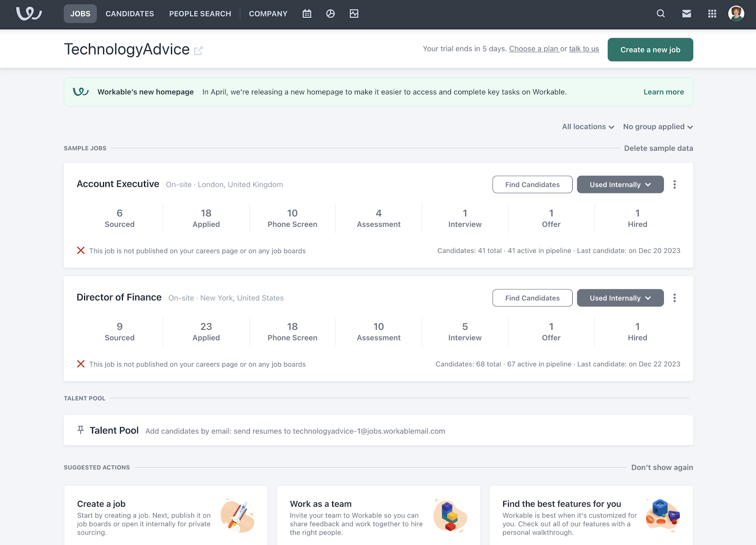Open the Work as a team suggested action heading

[321, 504]
